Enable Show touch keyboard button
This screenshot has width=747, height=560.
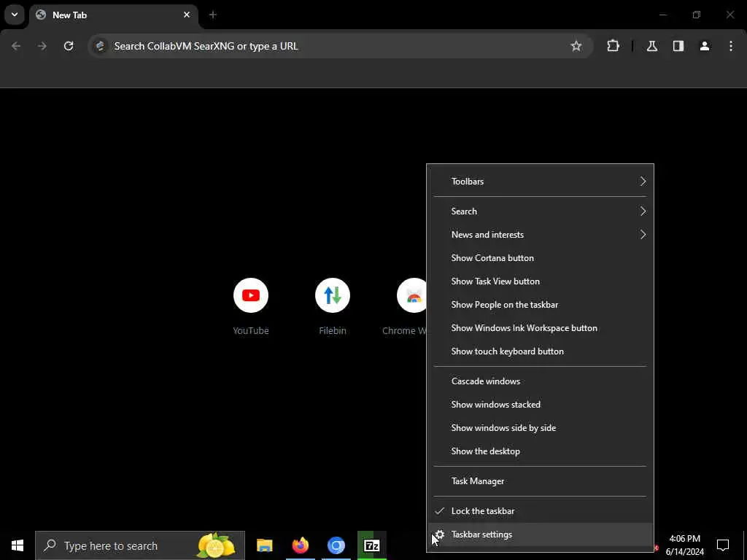[x=541, y=351]
